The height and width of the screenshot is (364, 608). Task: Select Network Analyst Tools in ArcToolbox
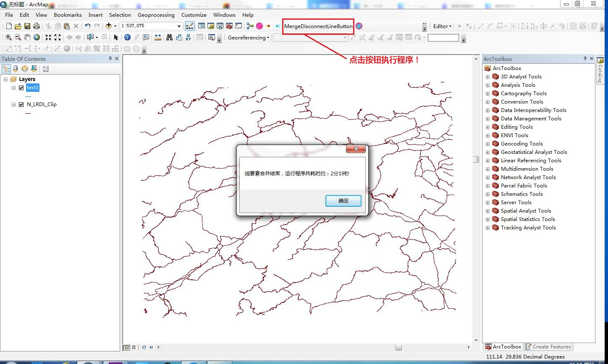(528, 177)
